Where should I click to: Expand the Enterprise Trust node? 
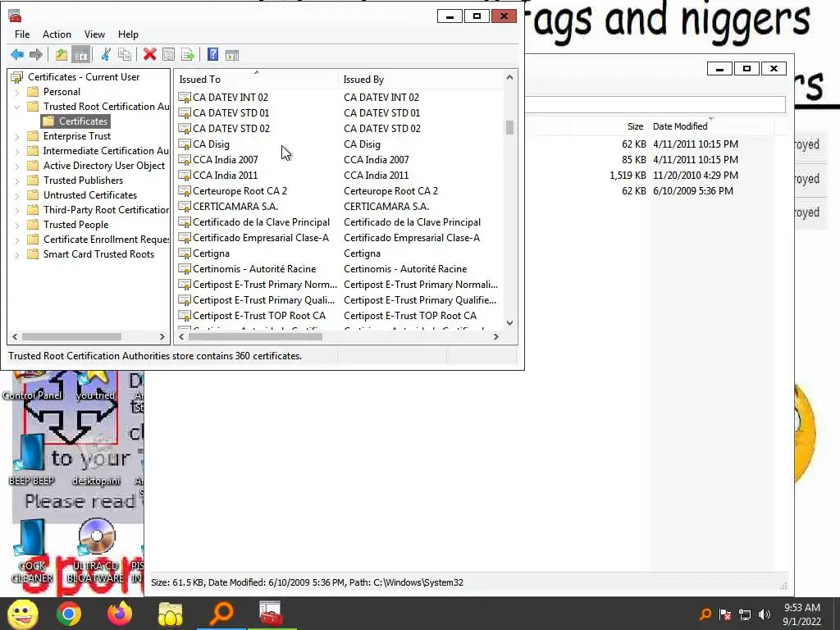click(x=16, y=137)
